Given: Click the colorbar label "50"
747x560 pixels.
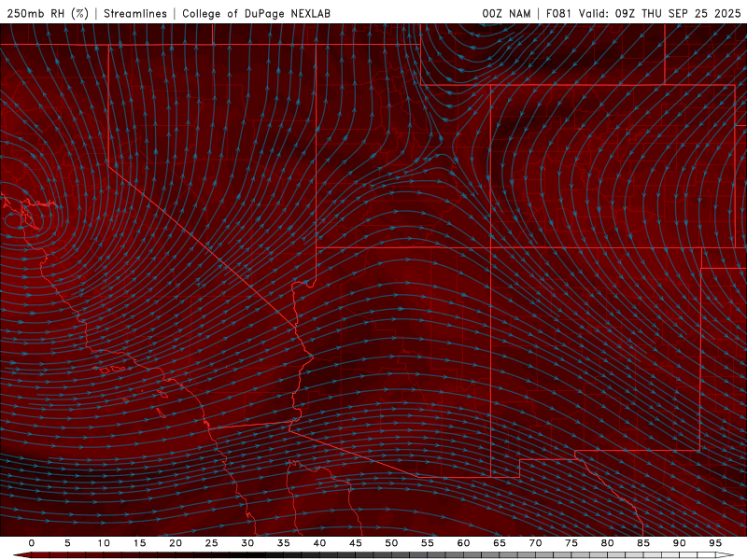Looking at the screenshot, I should [x=391, y=543].
